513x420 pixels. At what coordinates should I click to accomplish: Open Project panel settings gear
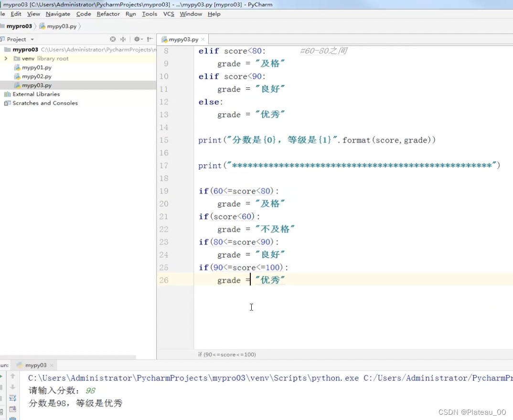tap(137, 39)
